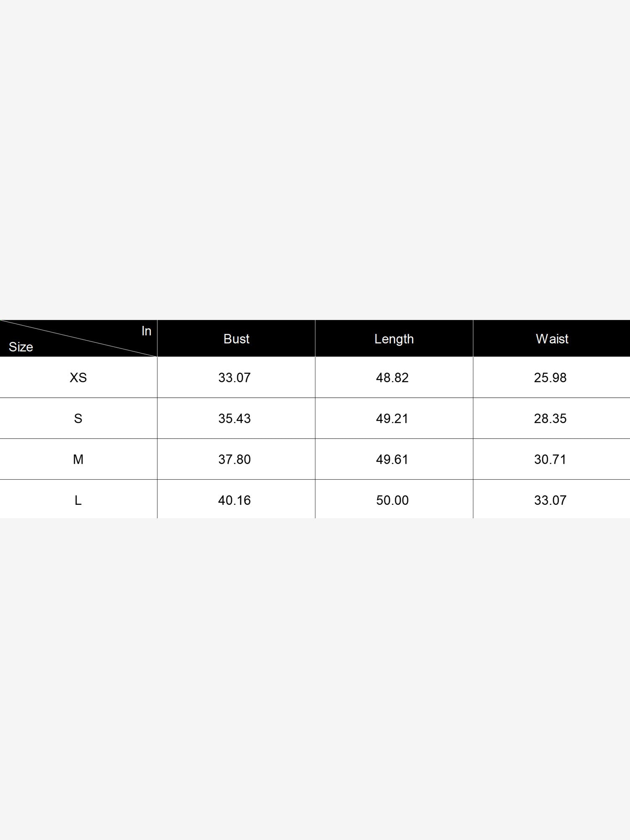Click the S bust value 35.43
The width and height of the screenshot is (630, 840).
click(234, 418)
